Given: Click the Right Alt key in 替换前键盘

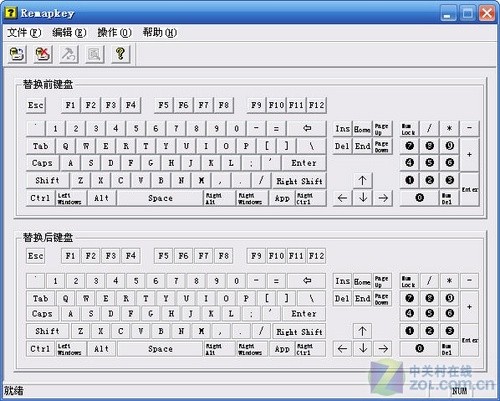Looking at the screenshot, I should click(x=219, y=198).
